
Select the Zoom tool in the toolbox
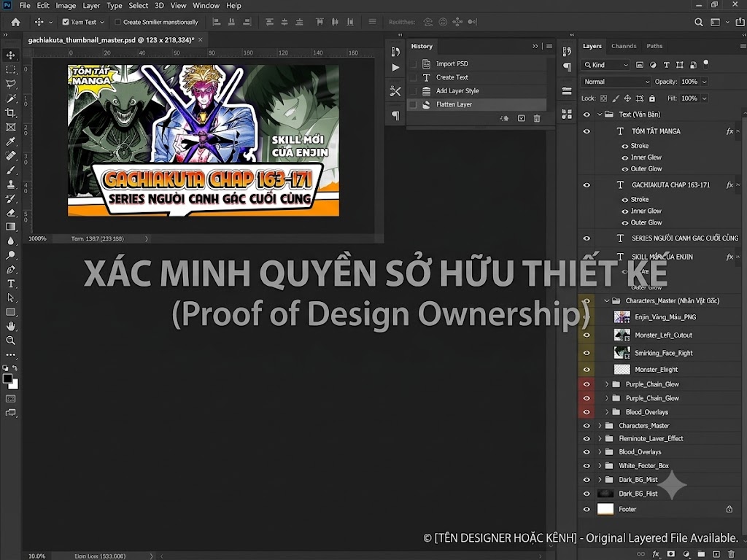tap(10, 341)
